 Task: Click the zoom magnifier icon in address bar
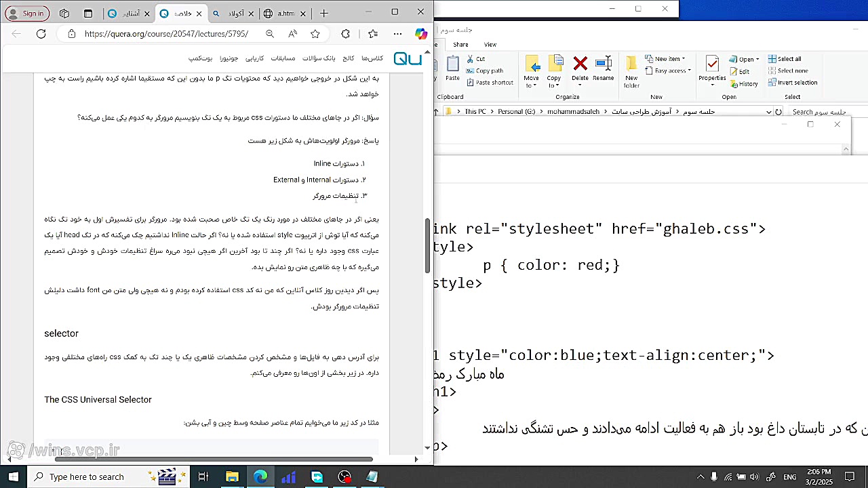tap(270, 34)
